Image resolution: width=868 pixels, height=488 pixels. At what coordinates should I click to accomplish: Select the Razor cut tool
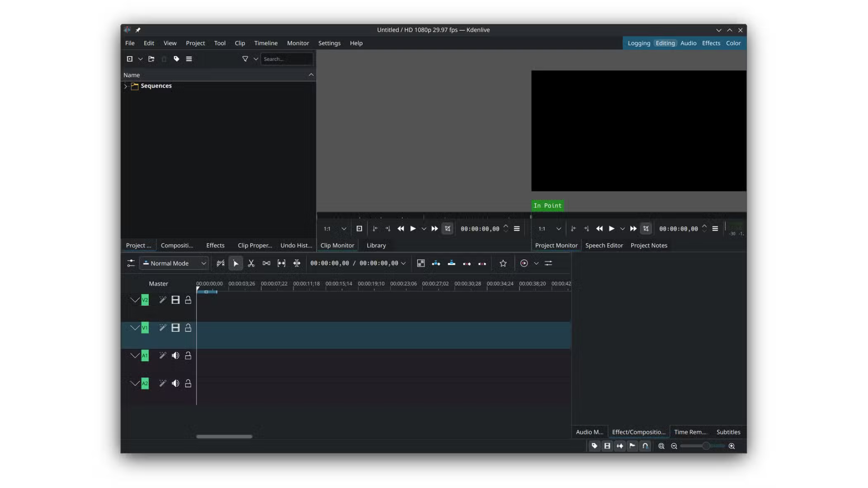click(251, 263)
